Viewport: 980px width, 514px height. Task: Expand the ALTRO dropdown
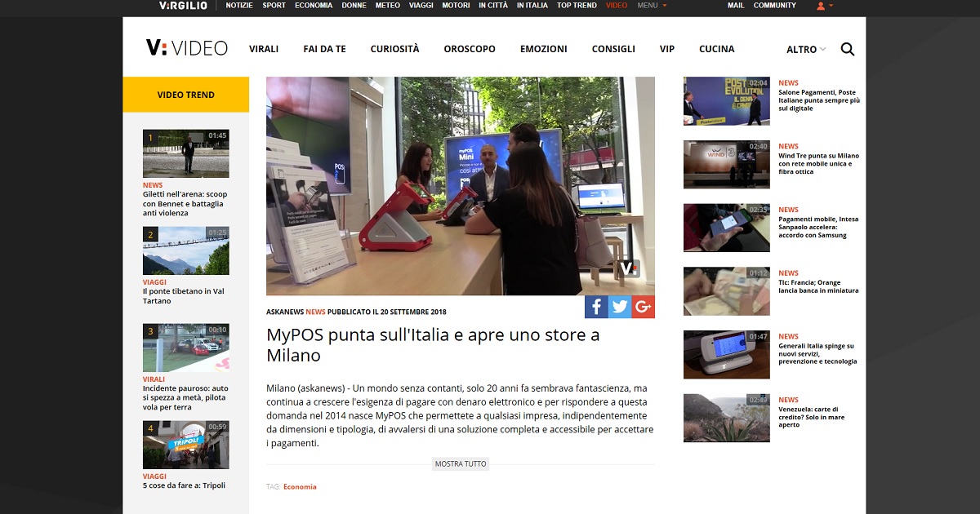(x=806, y=49)
